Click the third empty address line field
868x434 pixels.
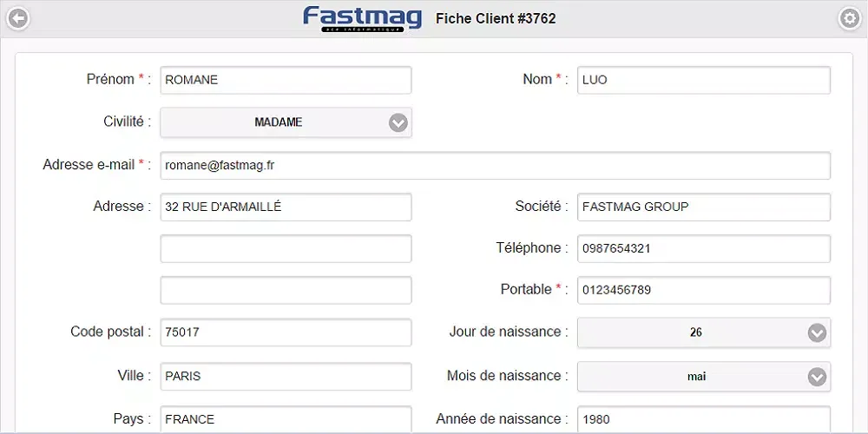[x=286, y=290]
